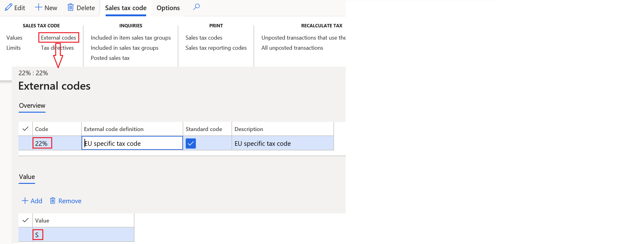The image size is (644, 244).
Task: Toggle the Standard code checkbox
Action: [x=191, y=143]
